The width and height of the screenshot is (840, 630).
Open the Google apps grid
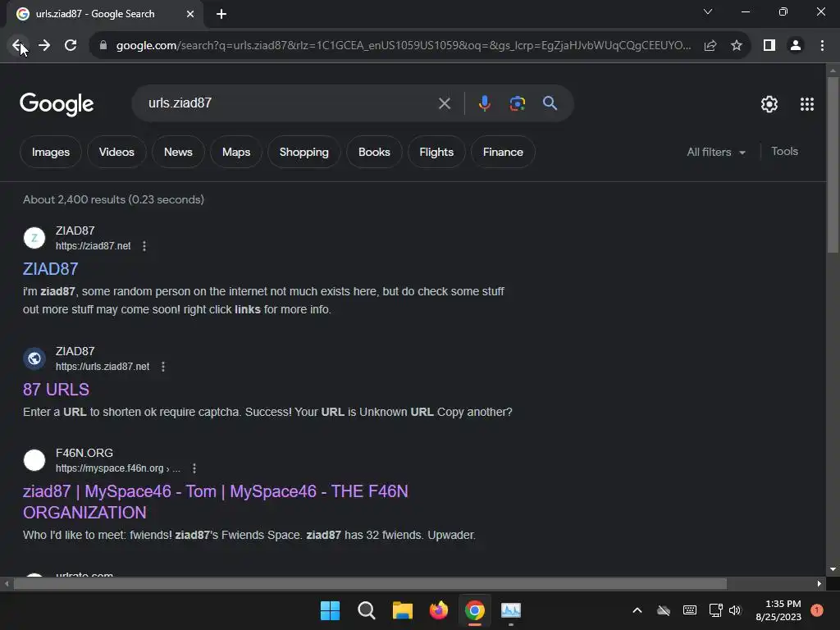click(807, 104)
